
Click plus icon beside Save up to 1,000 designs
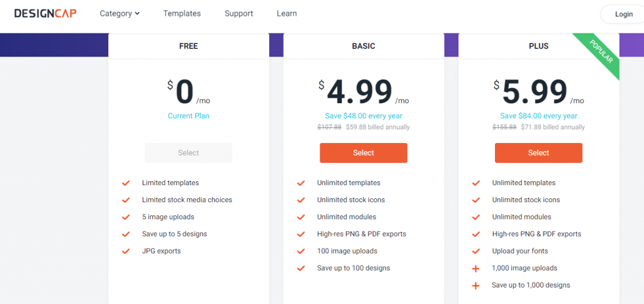(475, 285)
